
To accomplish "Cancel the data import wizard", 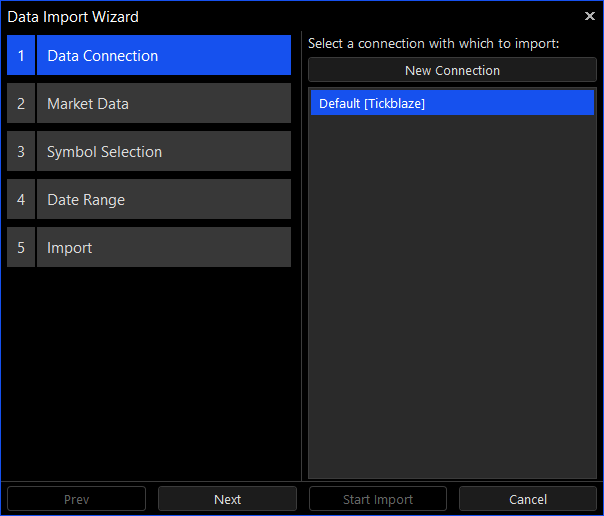I will pos(528,499).
